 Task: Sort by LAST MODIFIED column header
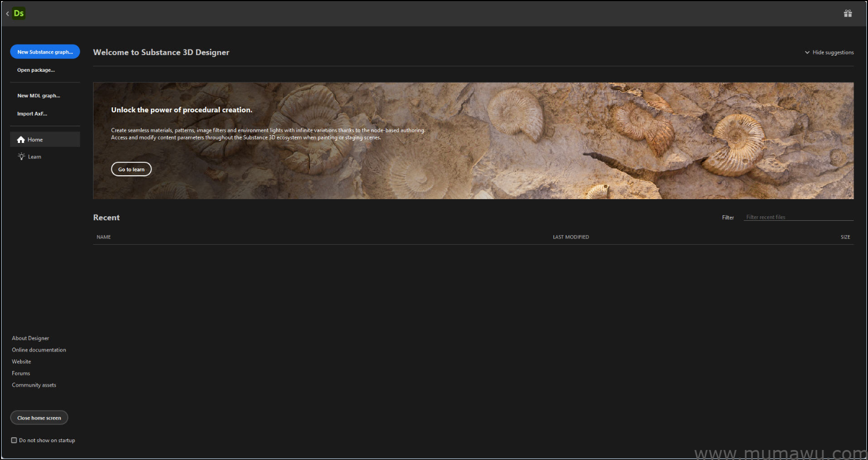[x=571, y=237]
